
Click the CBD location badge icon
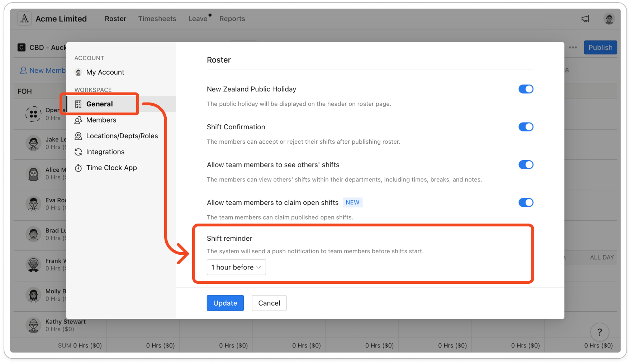[22, 47]
